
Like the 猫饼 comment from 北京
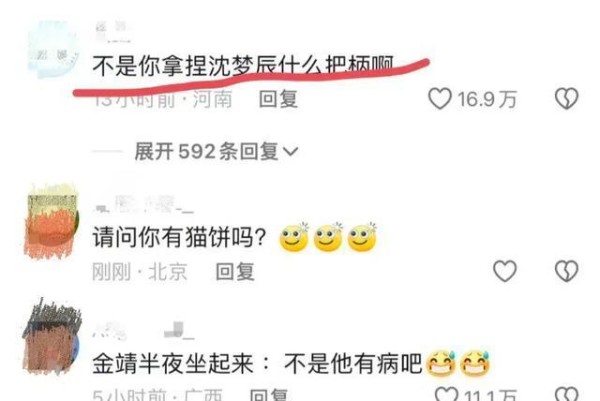(x=505, y=271)
